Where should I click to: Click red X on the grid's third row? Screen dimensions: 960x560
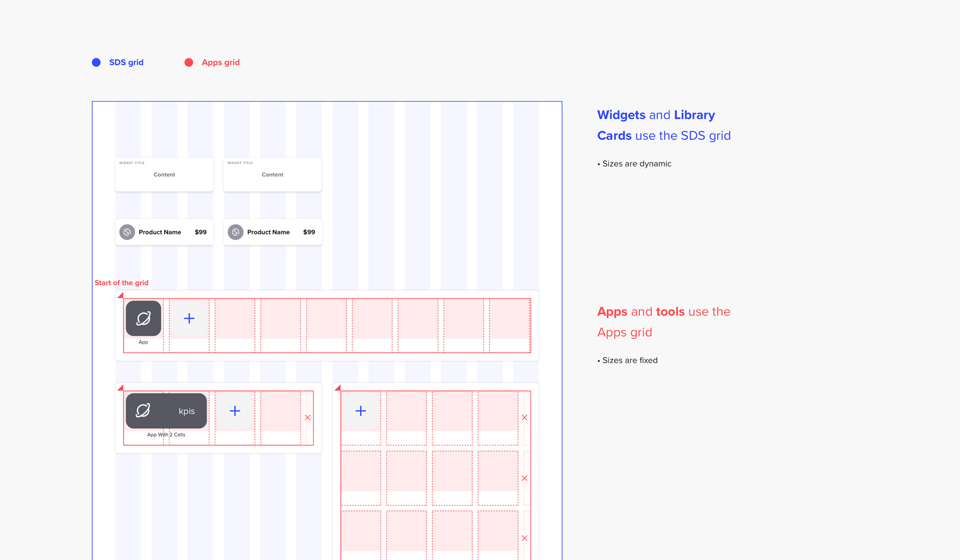pyautogui.click(x=524, y=538)
